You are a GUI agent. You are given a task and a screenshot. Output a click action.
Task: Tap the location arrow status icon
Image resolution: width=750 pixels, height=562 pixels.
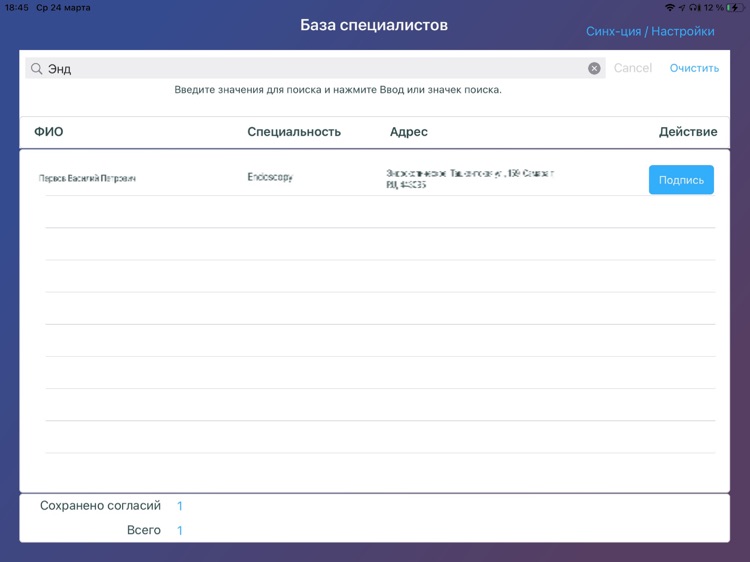[682, 8]
